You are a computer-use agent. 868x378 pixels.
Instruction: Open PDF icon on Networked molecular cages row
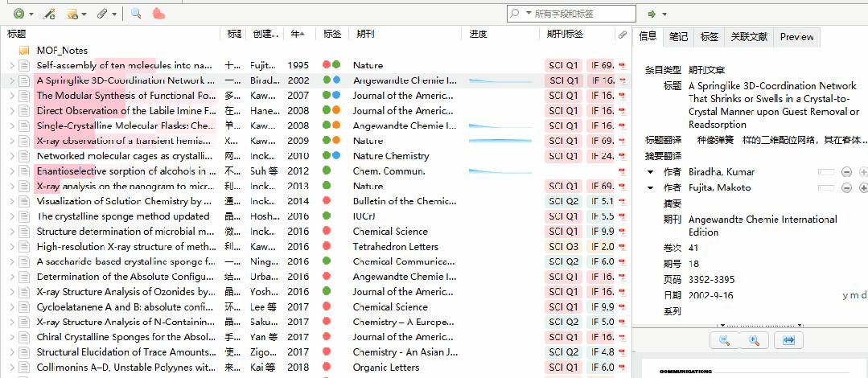622,156
